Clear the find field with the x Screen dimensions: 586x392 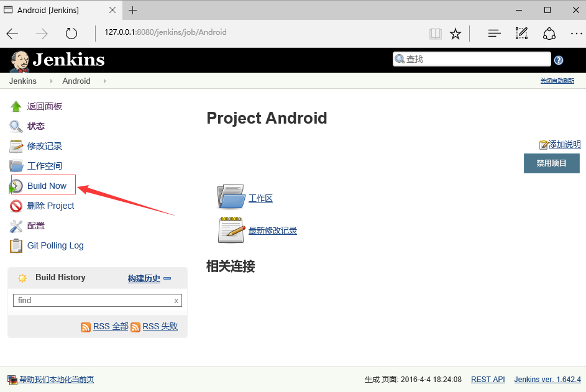pyautogui.click(x=176, y=301)
